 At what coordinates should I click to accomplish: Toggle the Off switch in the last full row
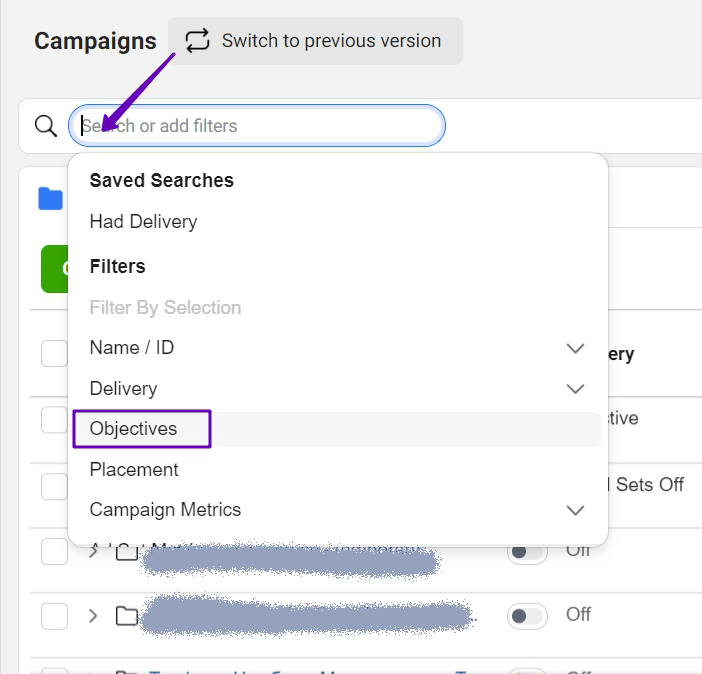pyautogui.click(x=527, y=616)
